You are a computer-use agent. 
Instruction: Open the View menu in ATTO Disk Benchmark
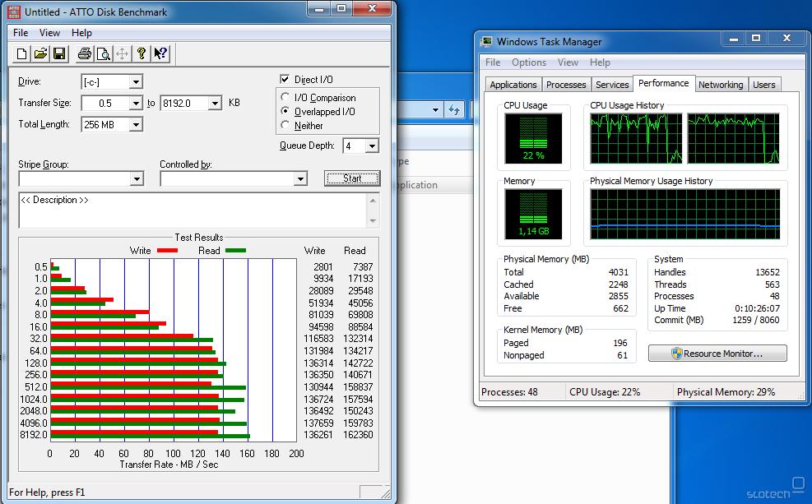tap(49, 33)
